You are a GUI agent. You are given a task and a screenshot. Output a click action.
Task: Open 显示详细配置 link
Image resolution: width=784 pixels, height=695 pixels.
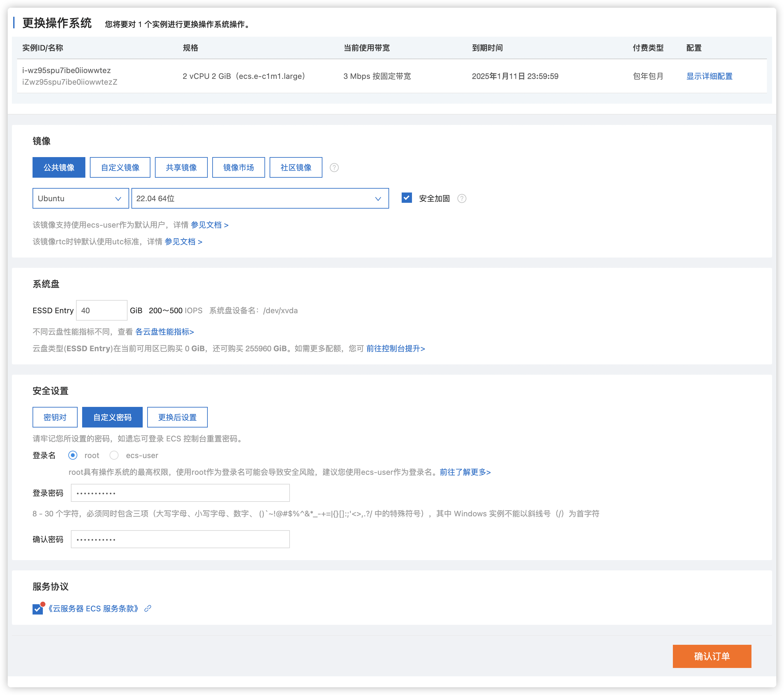click(709, 76)
